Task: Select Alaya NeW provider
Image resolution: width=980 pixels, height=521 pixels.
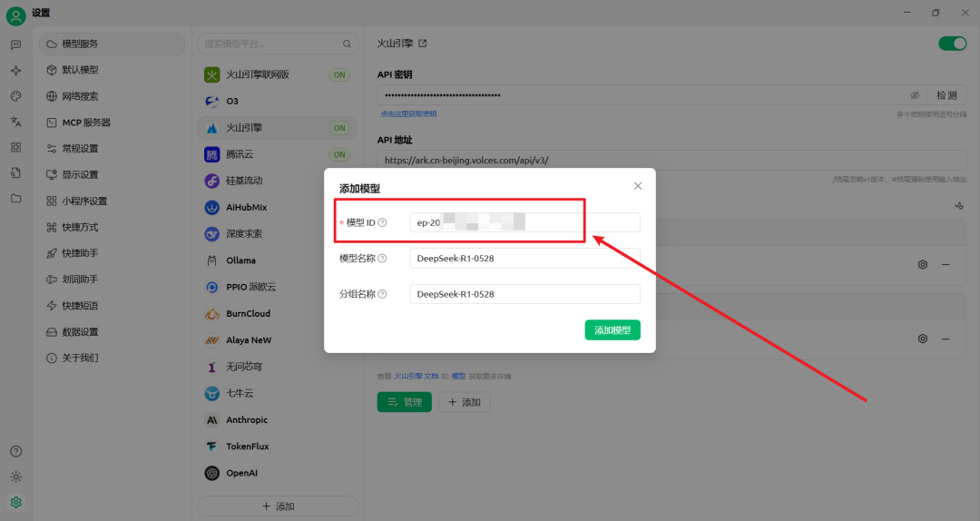Action: pos(277,340)
